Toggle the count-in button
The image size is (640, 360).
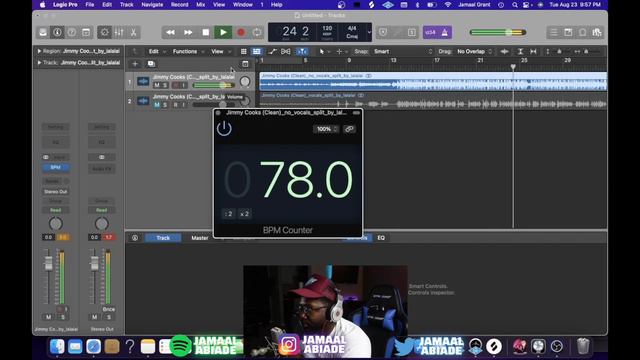click(430, 32)
